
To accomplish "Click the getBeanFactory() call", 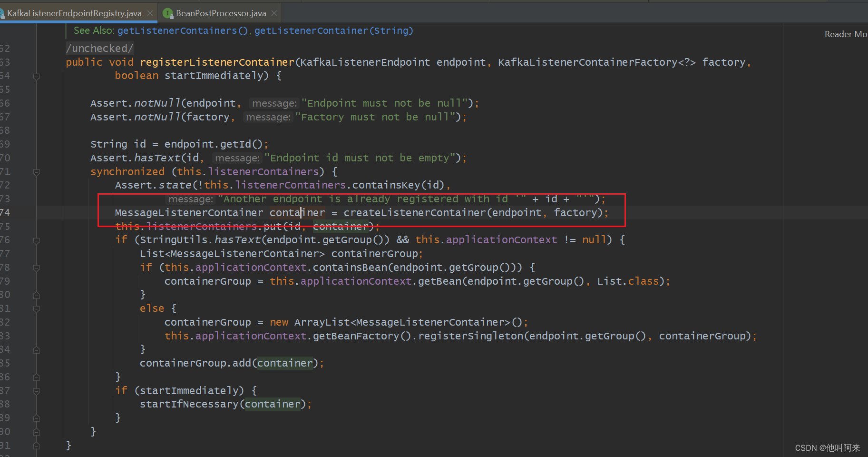I will pyautogui.click(x=362, y=336).
